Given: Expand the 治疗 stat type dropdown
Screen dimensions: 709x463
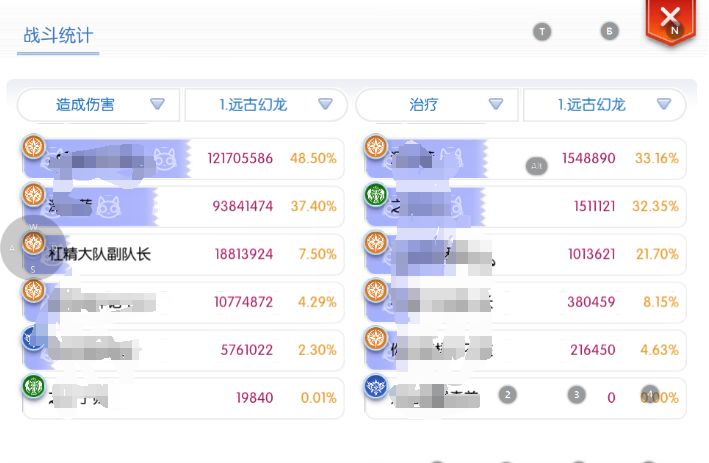Looking at the screenshot, I should [x=437, y=104].
